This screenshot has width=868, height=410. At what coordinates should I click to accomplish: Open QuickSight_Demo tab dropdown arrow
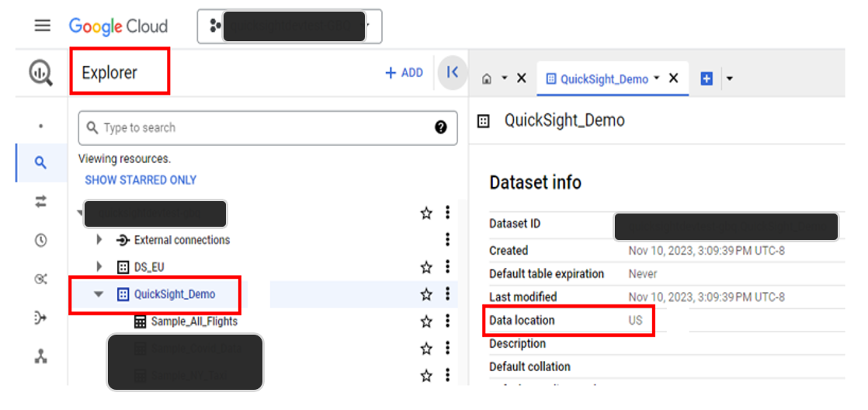click(657, 78)
